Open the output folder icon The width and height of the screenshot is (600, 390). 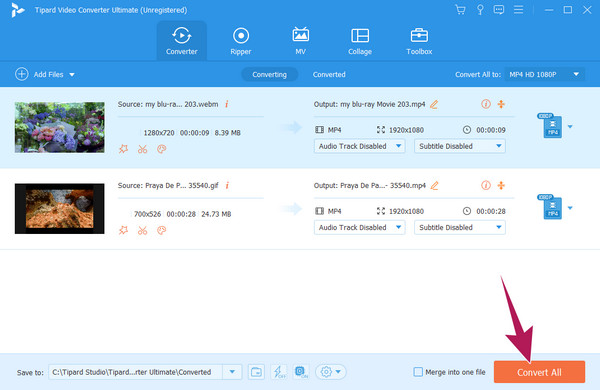tap(256, 372)
